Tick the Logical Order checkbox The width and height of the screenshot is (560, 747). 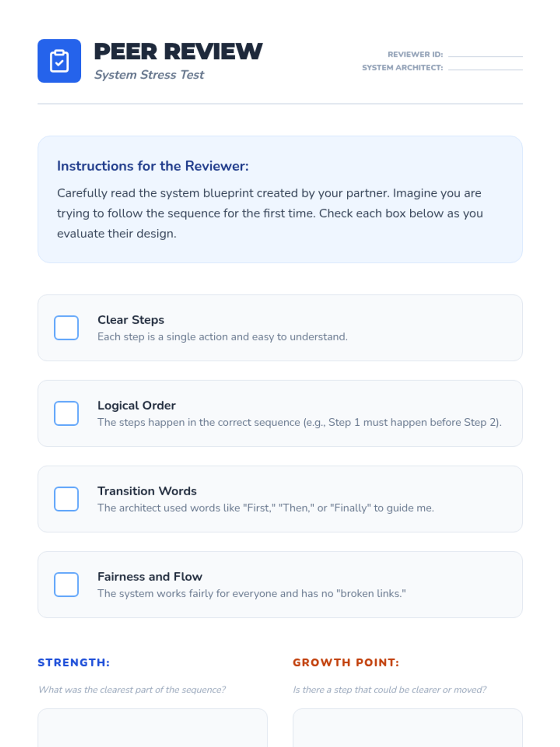(x=66, y=413)
